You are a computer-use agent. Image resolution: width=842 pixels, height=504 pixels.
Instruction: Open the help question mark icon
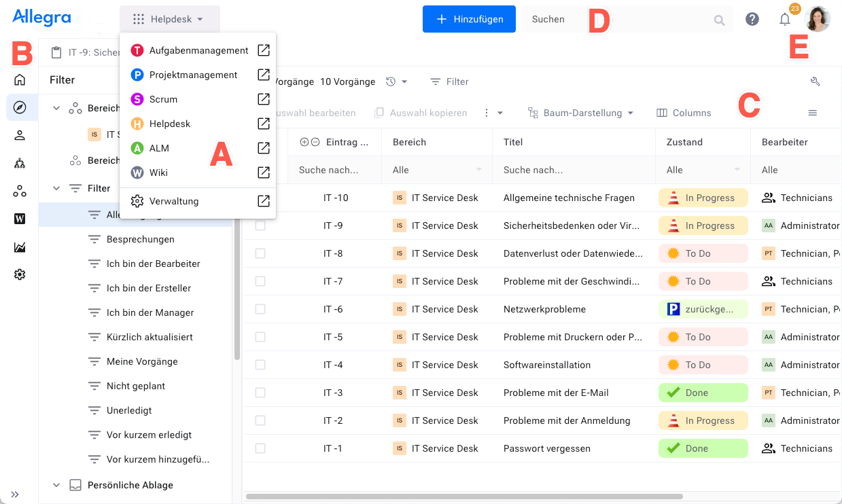752,19
